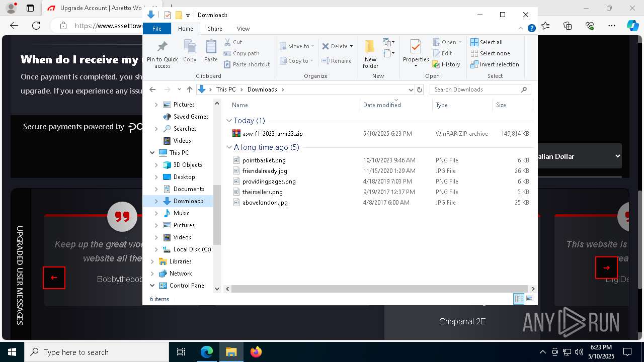Click Invert selection in ribbon
The width and height of the screenshot is (644, 362).
point(495,64)
